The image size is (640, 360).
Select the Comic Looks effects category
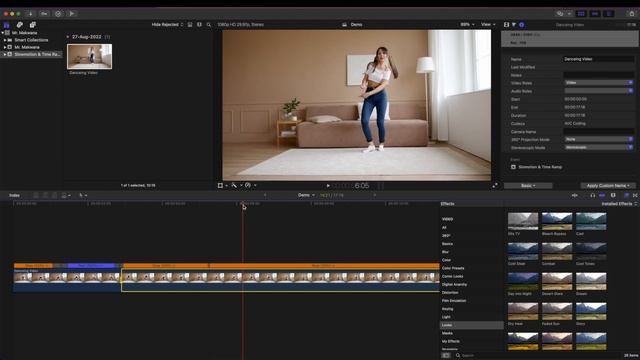[453, 276]
